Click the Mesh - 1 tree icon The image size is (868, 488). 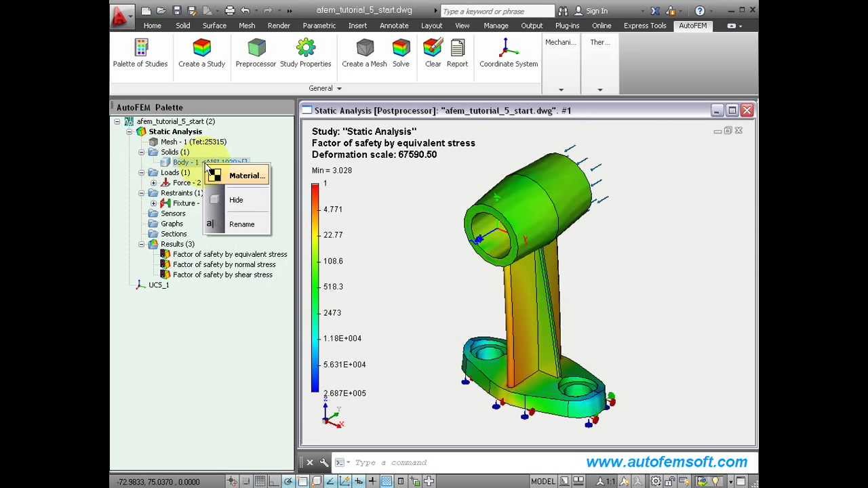pyautogui.click(x=153, y=142)
